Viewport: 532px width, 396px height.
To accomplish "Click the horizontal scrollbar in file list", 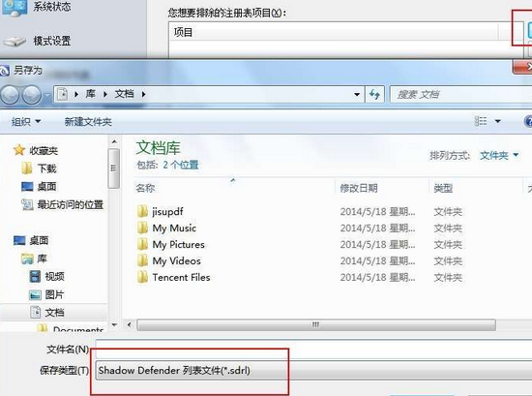I will (316, 324).
